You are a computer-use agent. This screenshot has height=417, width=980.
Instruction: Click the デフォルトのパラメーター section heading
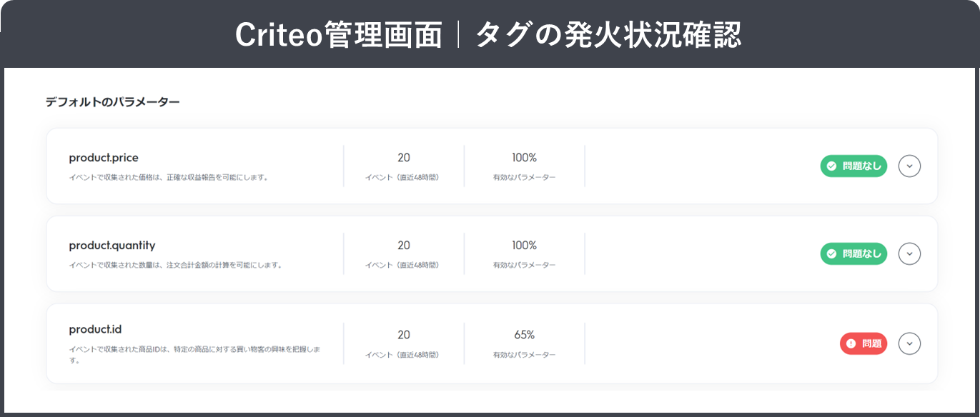[x=112, y=102]
